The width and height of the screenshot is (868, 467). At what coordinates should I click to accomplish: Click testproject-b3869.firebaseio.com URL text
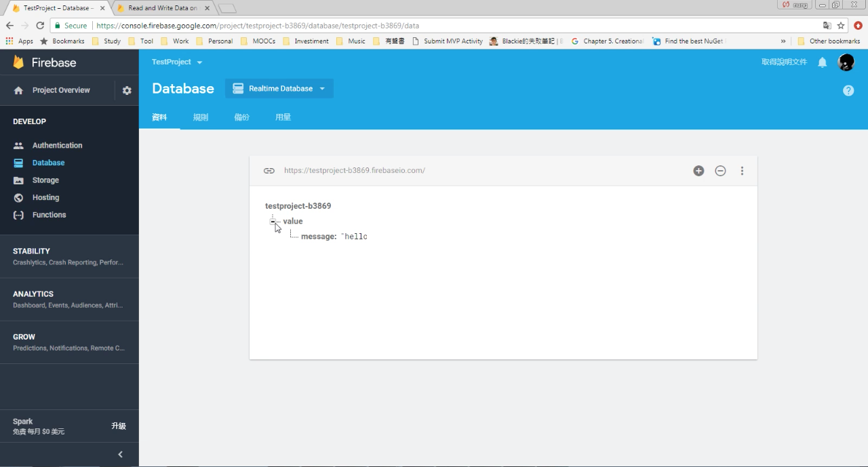click(x=355, y=171)
